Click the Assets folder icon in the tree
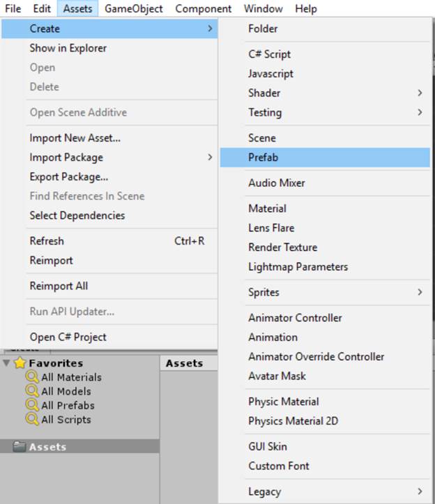 20,447
